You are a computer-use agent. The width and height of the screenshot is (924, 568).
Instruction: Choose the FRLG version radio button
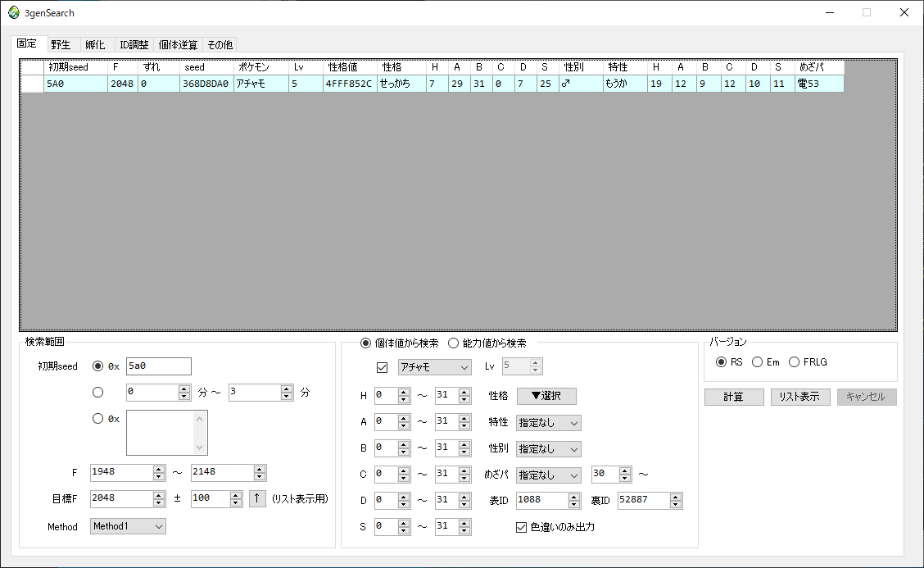coord(794,362)
